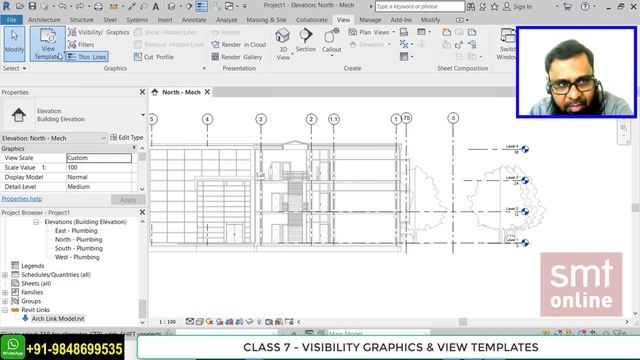The height and width of the screenshot is (360, 640).
Task: Click the Open folder icon
Action: click(x=20, y=6)
